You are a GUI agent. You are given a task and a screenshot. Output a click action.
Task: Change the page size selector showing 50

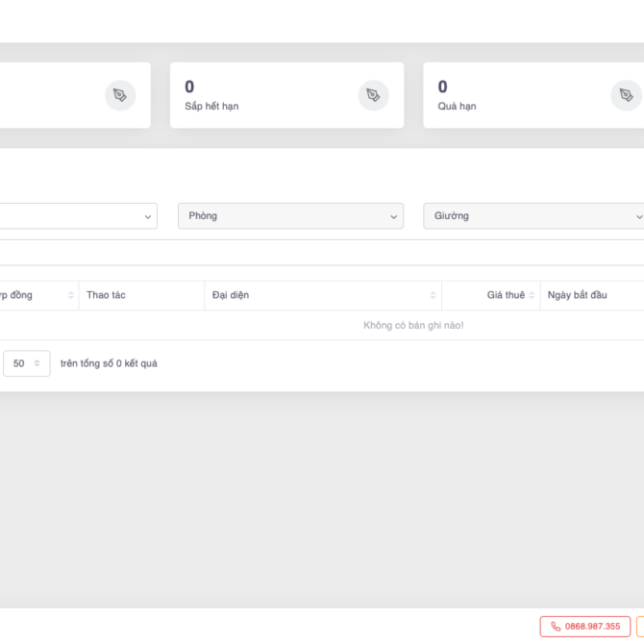26,363
